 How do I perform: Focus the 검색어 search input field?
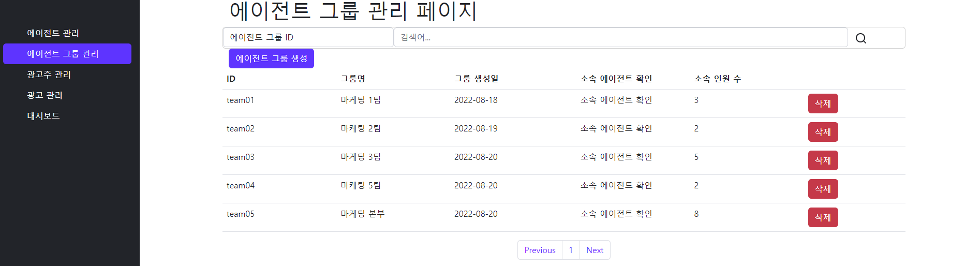[620, 37]
